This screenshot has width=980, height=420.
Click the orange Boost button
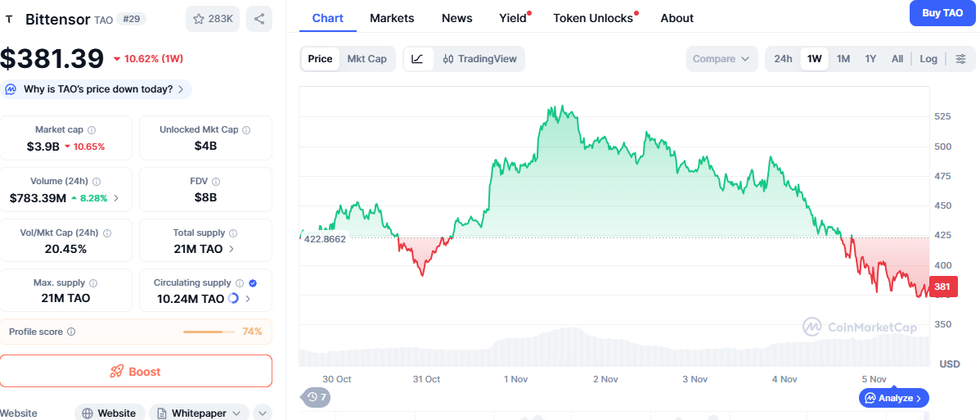136,371
